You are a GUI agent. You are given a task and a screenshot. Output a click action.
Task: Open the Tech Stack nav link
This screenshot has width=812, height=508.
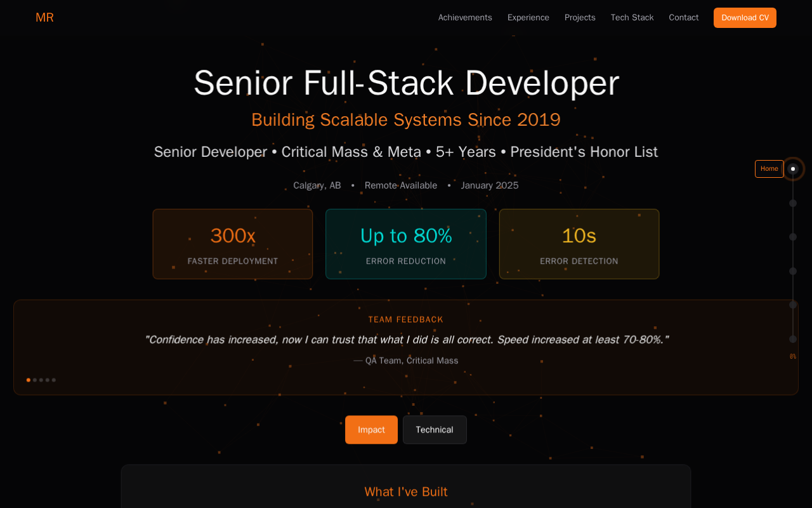pos(632,18)
